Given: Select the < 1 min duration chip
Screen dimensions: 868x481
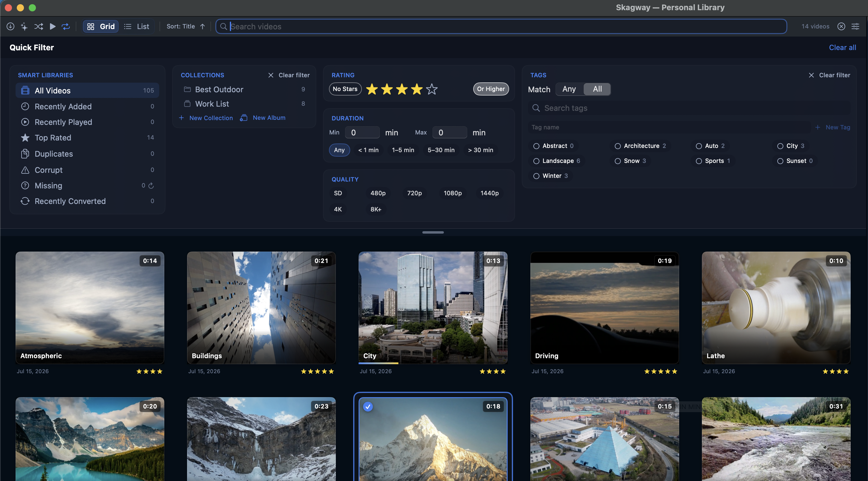Looking at the screenshot, I should tap(368, 150).
